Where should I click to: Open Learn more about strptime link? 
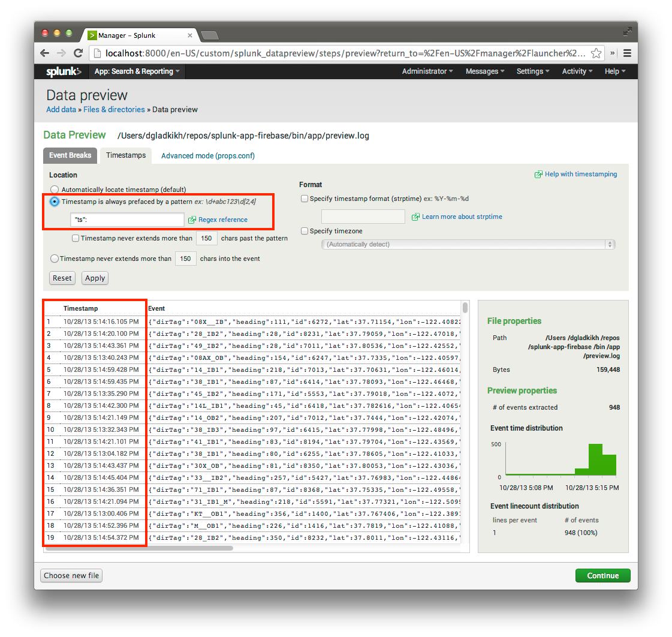(462, 217)
